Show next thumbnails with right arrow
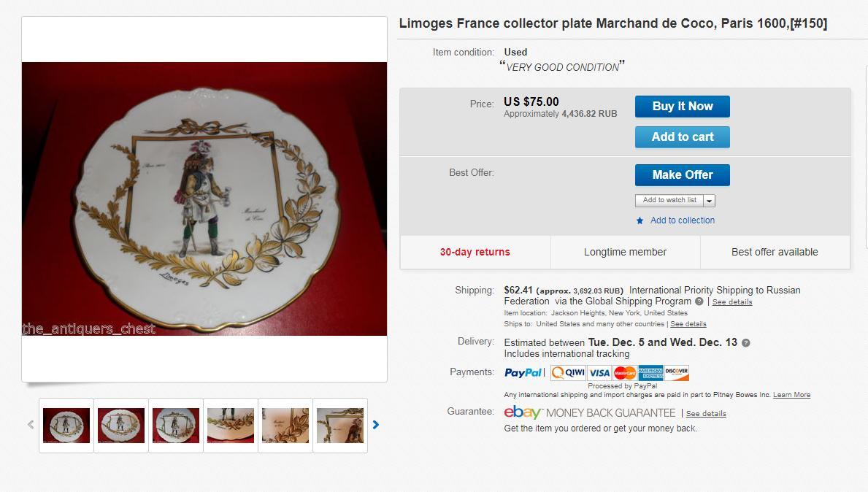Screen dimensions: 868x492 (376, 425)
